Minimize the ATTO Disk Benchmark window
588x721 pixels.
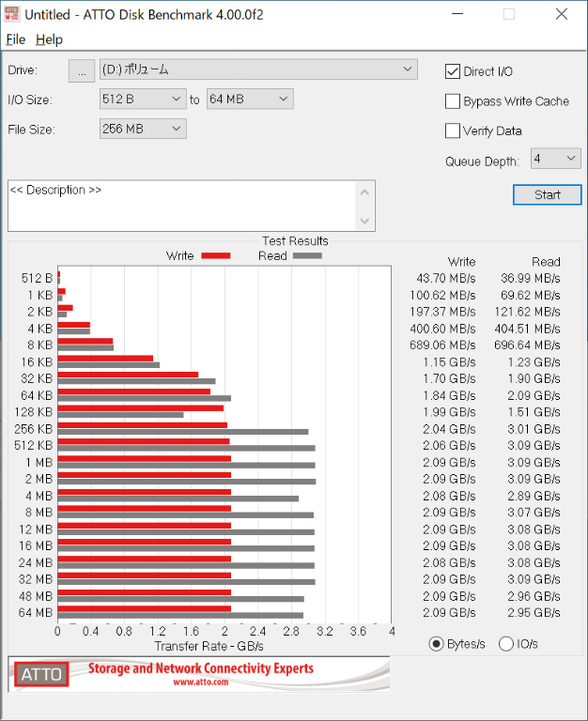click(x=457, y=14)
